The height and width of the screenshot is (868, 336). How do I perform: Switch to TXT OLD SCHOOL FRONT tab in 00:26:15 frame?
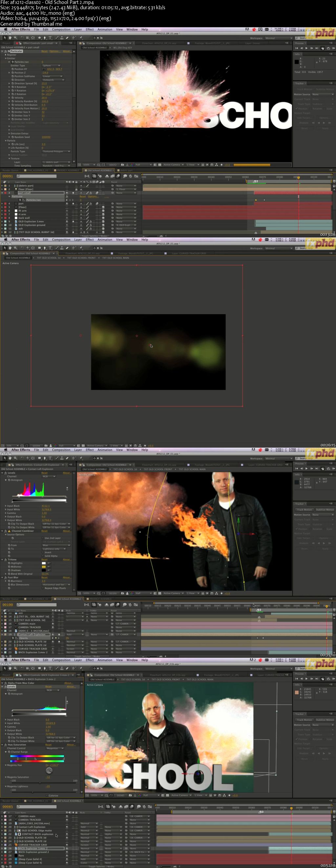click(x=81, y=258)
